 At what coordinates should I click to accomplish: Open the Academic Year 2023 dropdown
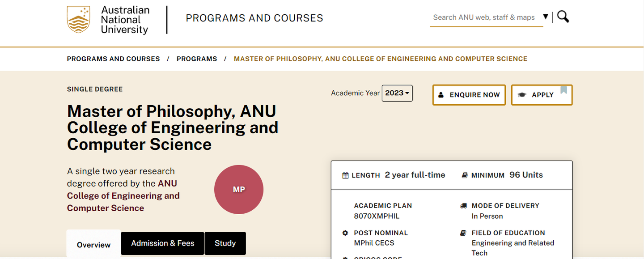pyautogui.click(x=397, y=93)
